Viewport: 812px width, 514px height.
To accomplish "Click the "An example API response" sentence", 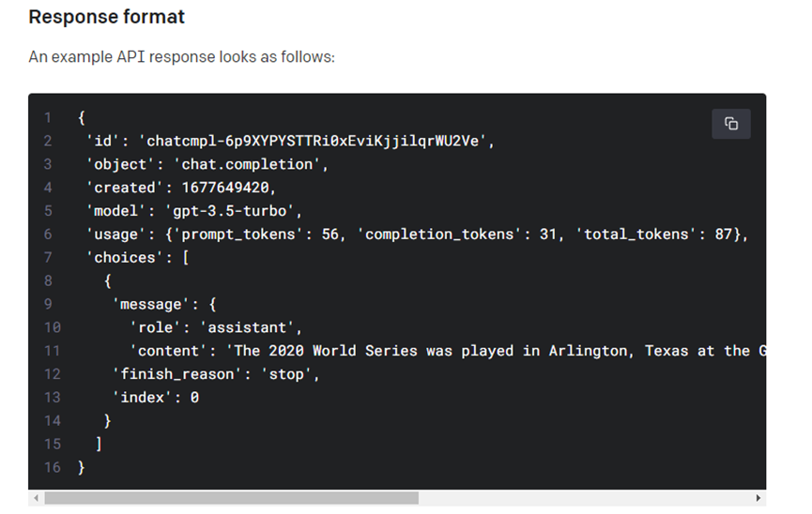I will (181, 57).
